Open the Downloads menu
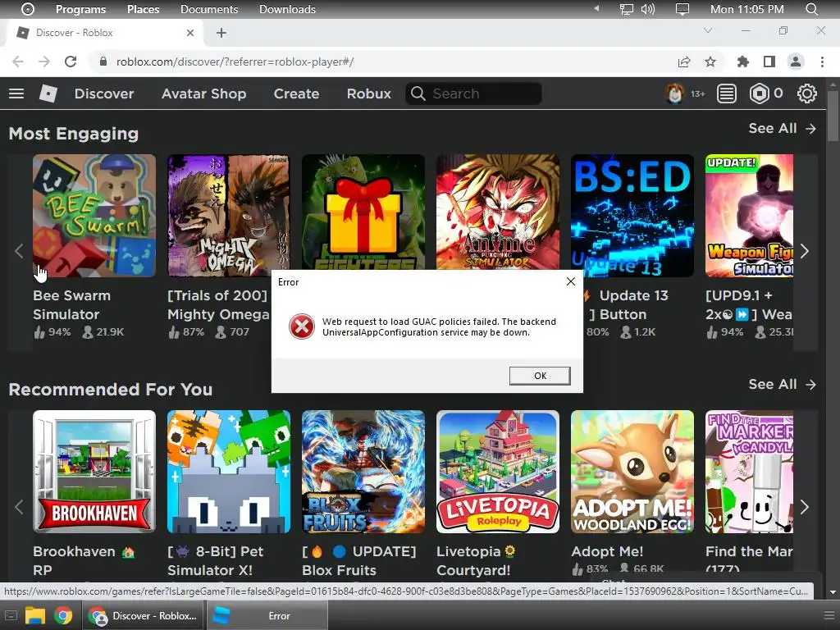Viewport: 840px width, 630px height. tap(287, 9)
